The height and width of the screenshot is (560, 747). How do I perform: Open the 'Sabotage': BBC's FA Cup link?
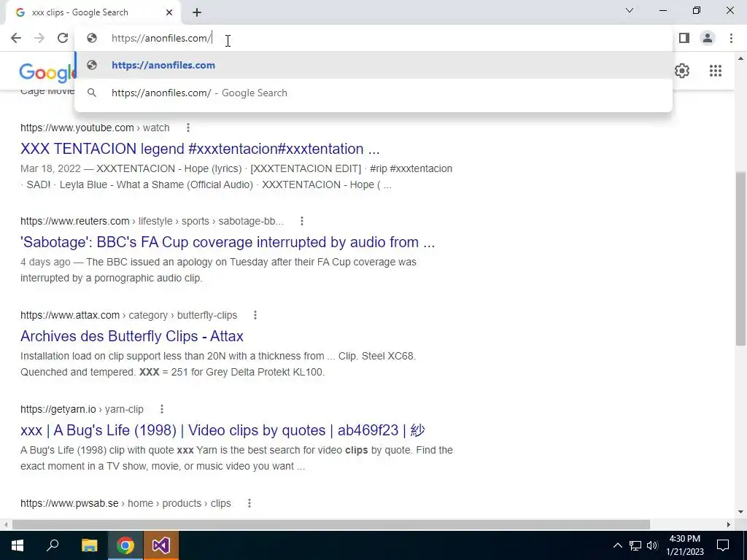pyautogui.click(x=228, y=242)
